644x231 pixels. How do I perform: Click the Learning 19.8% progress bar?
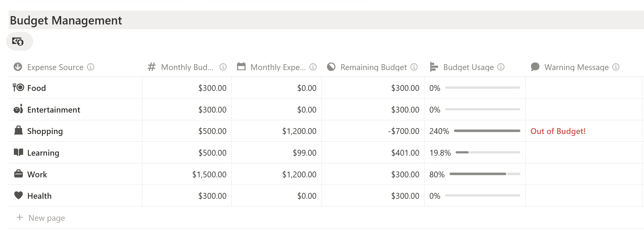click(x=488, y=152)
